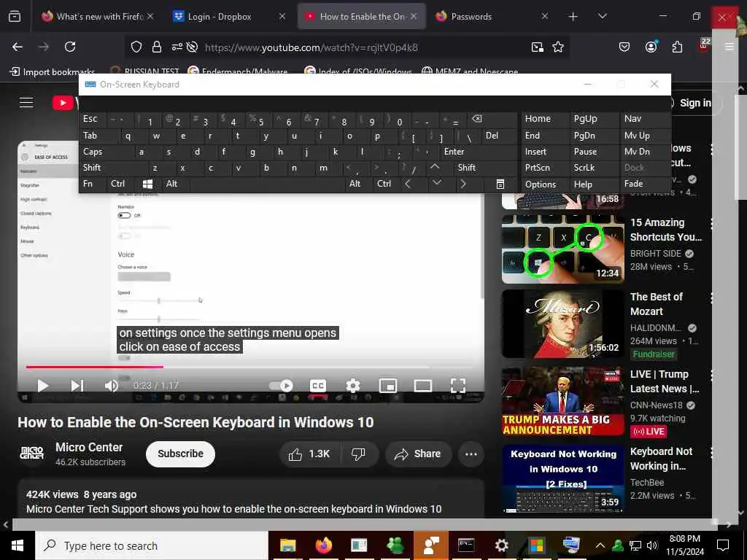This screenshot has height=560, width=747.
Task: Open the YouTube guide menu icon
Action: point(26,102)
